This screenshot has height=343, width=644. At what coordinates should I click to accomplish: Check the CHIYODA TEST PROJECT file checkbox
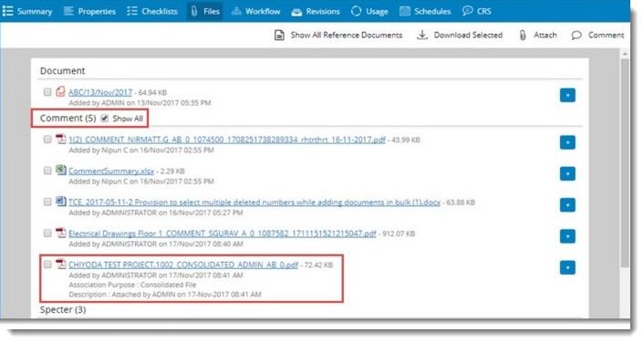pos(47,265)
